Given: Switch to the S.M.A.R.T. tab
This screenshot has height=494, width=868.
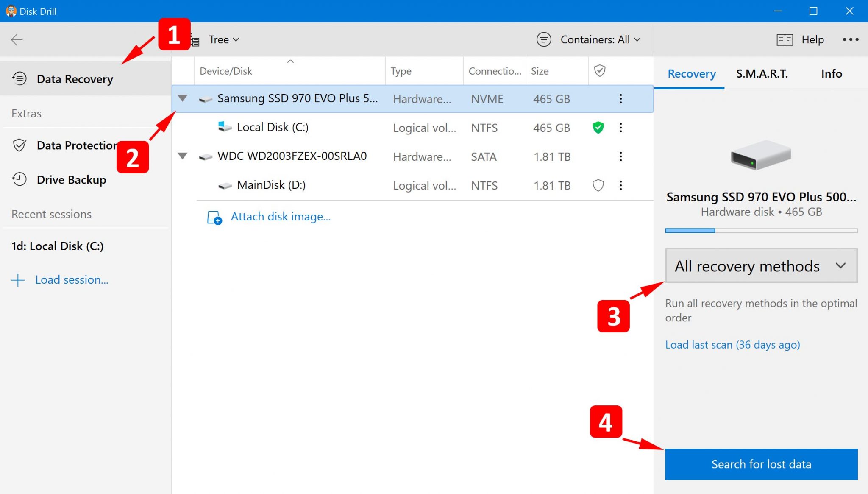Looking at the screenshot, I should (x=761, y=73).
